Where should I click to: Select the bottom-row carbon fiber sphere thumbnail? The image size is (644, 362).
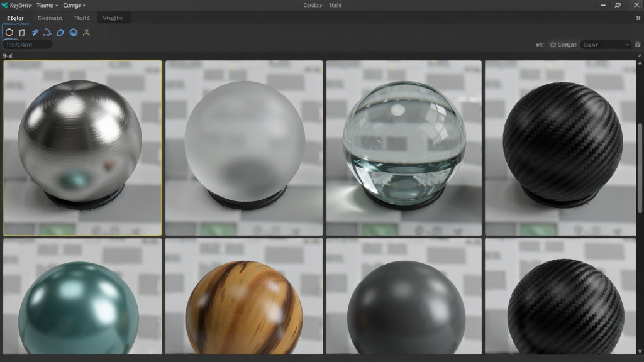560,297
